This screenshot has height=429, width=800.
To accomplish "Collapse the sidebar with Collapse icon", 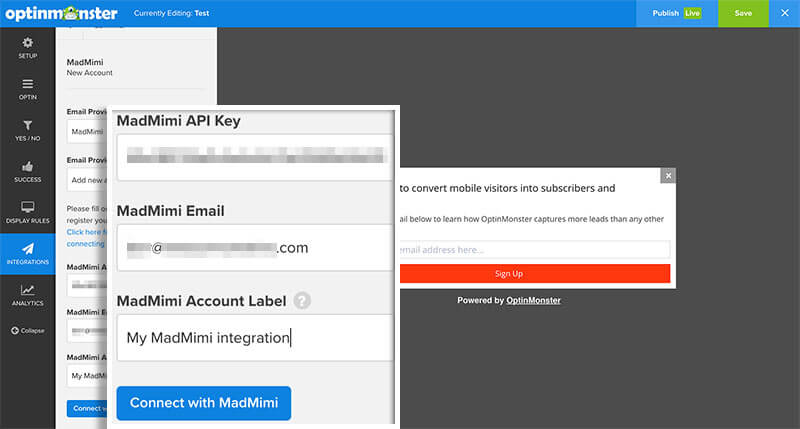I will [x=15, y=331].
